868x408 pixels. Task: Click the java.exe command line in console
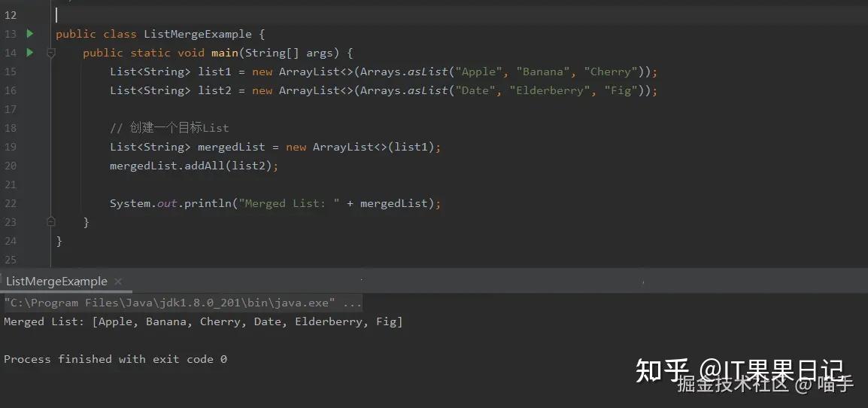[x=183, y=303]
